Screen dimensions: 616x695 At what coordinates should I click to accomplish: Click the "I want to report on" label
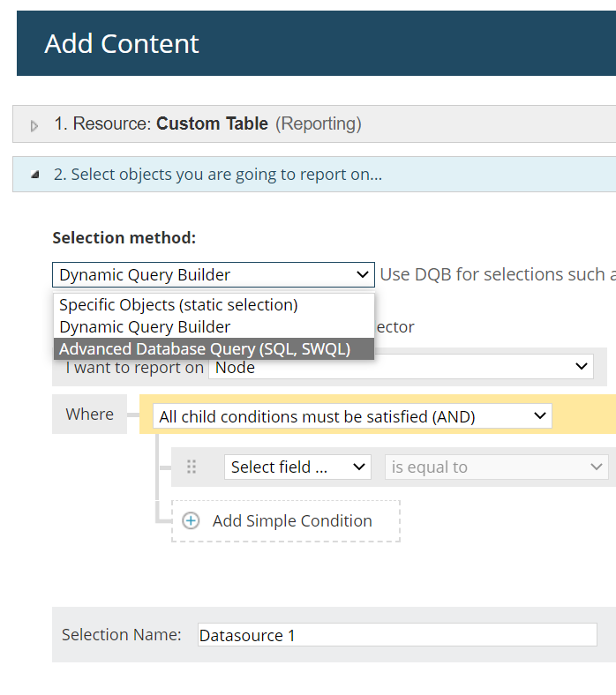134,368
